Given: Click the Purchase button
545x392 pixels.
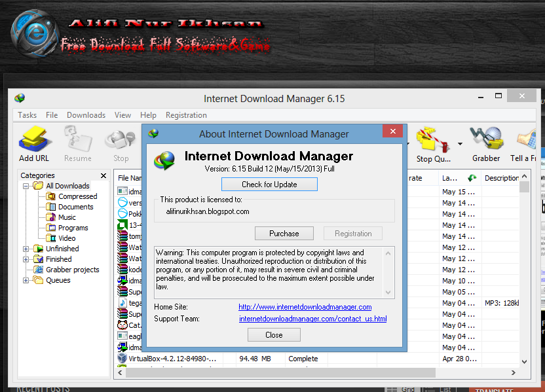Looking at the screenshot, I should pos(284,234).
